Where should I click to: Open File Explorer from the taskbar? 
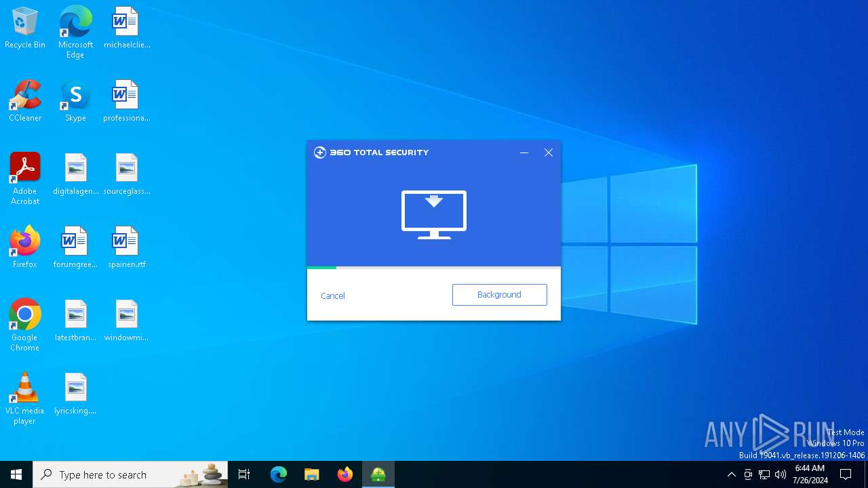tap(312, 474)
